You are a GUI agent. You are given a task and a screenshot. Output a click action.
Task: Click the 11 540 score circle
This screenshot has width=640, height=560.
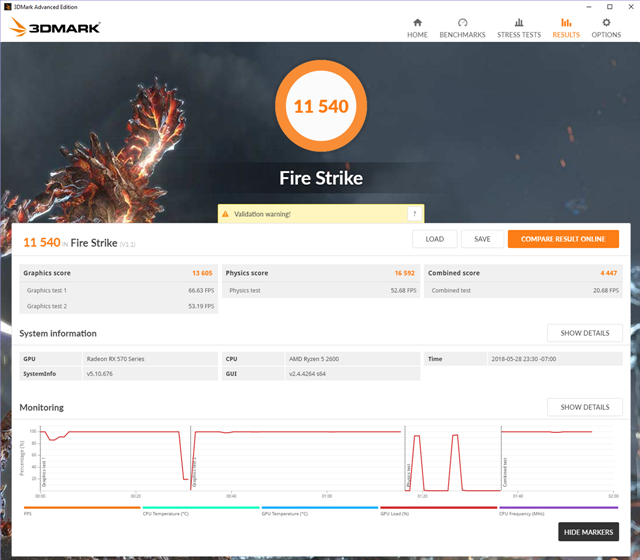coord(321,106)
